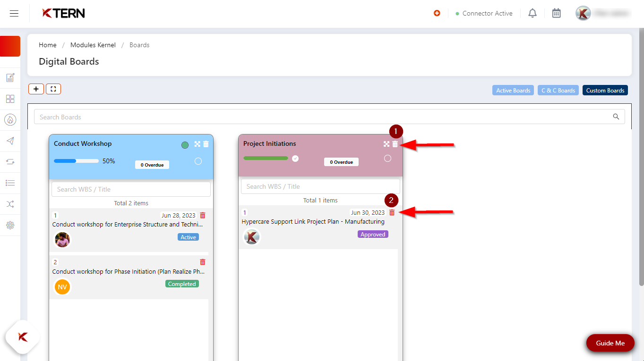This screenshot has height=361, width=644.
Task: Delete the Phase Initiation workshop item
Action: pyautogui.click(x=203, y=262)
